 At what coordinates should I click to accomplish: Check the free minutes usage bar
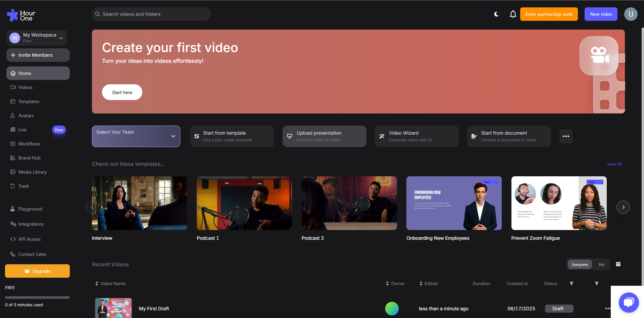point(37,298)
